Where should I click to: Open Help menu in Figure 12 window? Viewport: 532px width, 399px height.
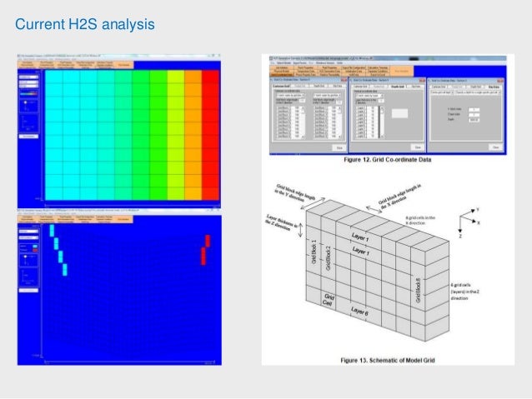(339, 63)
